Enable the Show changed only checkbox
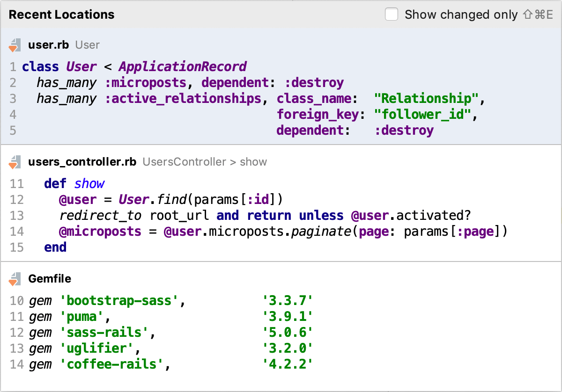The height and width of the screenshot is (392, 562). [x=392, y=15]
